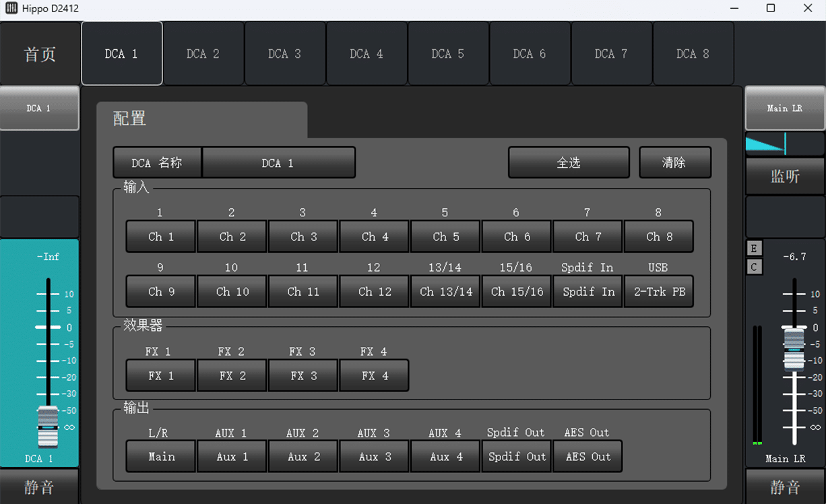Toggle Spdif Out output assignment
Image resolution: width=826 pixels, height=504 pixels.
point(517,457)
